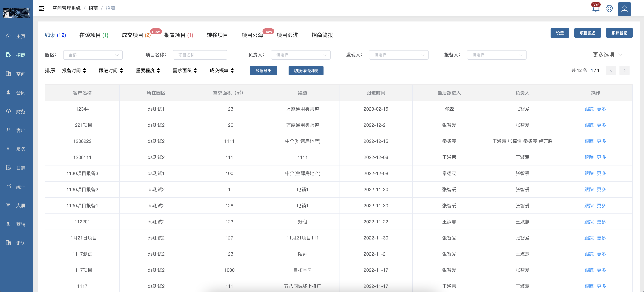Switch to 成交项目 (2) tab
The image size is (644, 292).
[136, 35]
